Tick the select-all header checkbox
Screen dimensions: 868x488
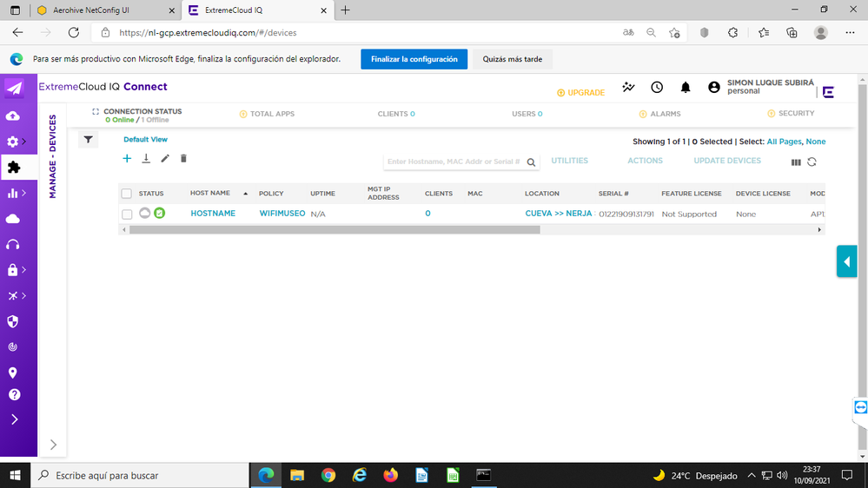click(x=127, y=194)
